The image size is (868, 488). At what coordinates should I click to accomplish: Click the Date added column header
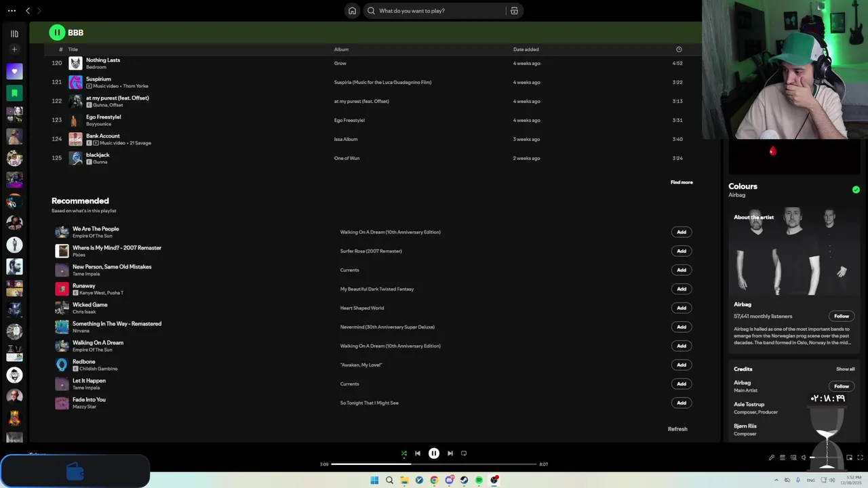click(x=526, y=49)
